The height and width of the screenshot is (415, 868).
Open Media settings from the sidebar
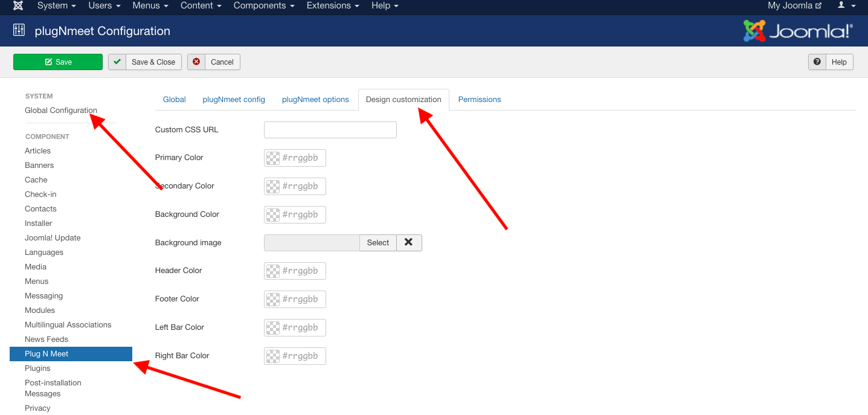(35, 266)
